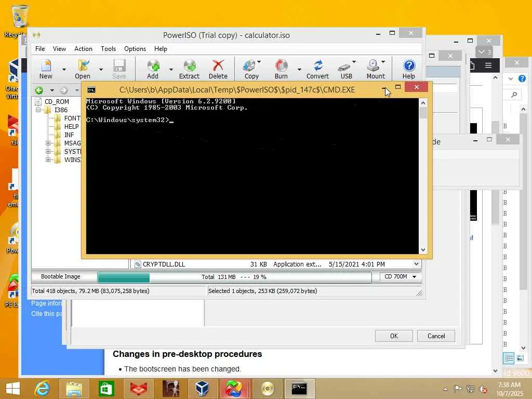532x399 pixels.
Task: Collapse the I386 folder tree node
Action: click(38, 110)
